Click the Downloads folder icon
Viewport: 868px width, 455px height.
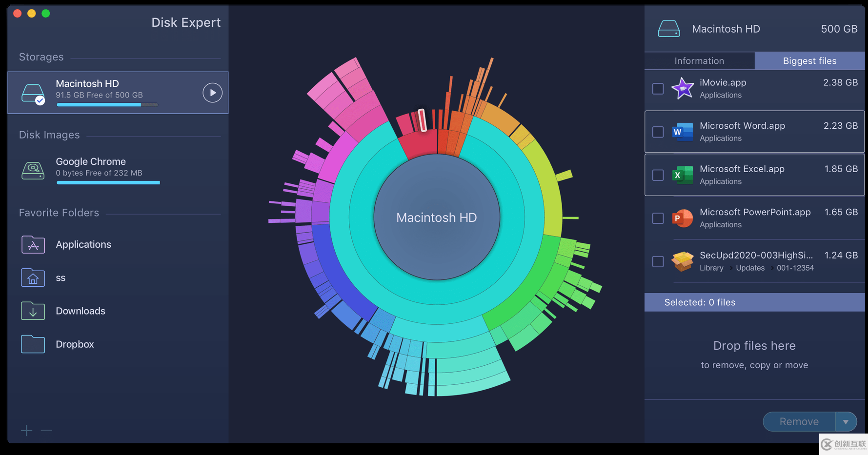(x=33, y=311)
